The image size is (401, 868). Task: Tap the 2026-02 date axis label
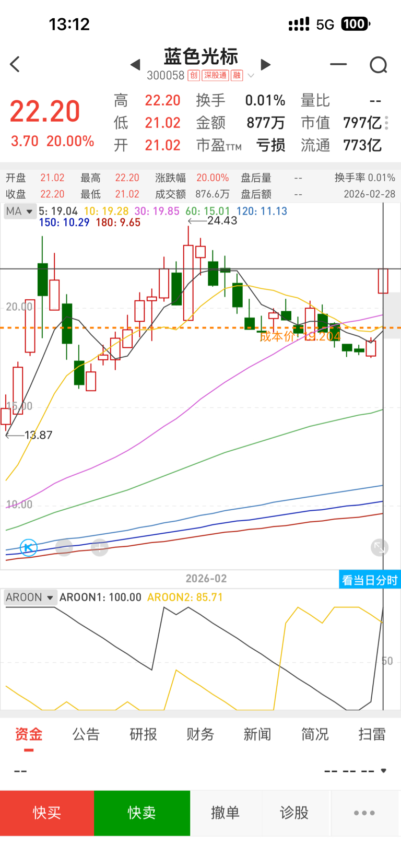click(x=206, y=579)
